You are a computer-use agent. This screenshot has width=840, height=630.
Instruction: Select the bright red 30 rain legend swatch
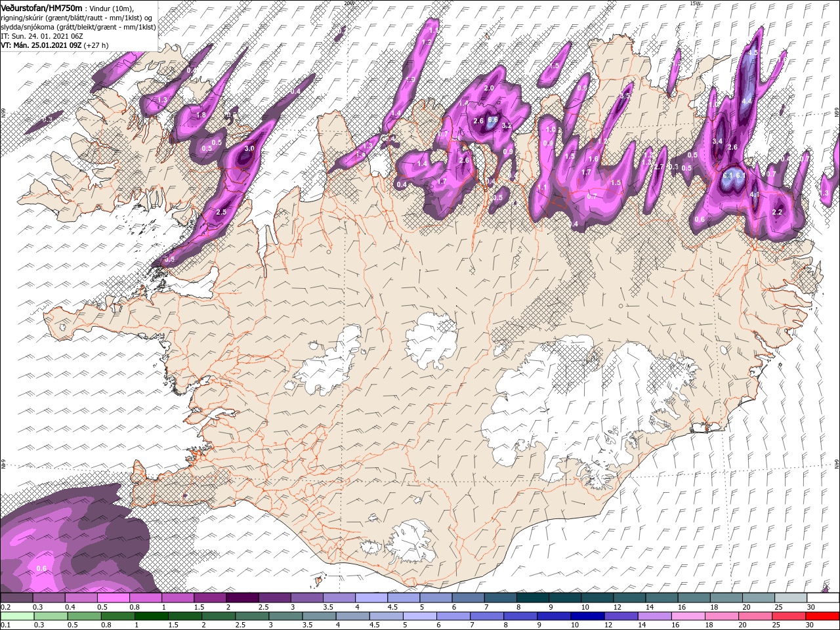[824, 616]
